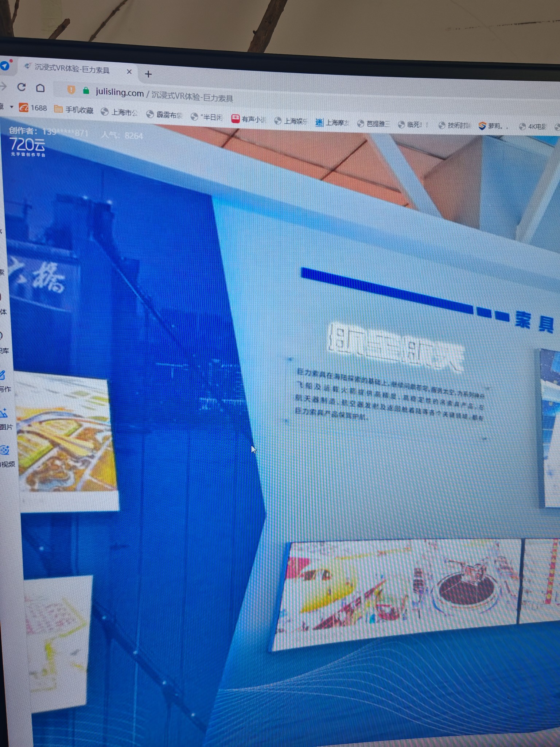Open the 临死!! bookmark
Image resolution: width=560 pixels, height=747 pixels.
(x=413, y=124)
